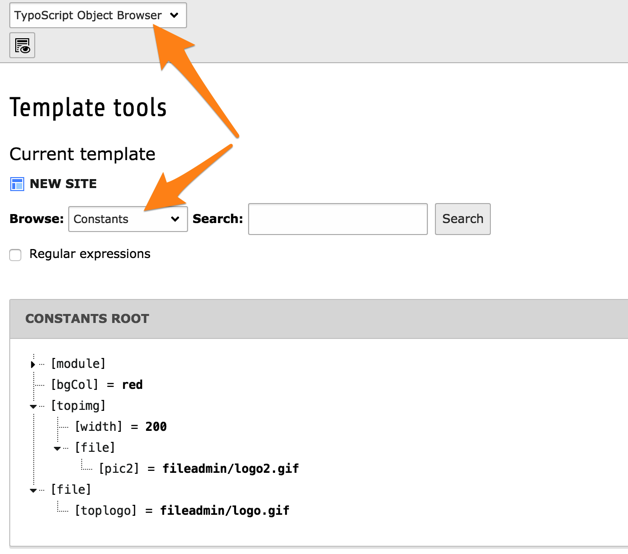Click the [module] label in the tree
Viewport: 628px width, 554px height.
pos(78,364)
